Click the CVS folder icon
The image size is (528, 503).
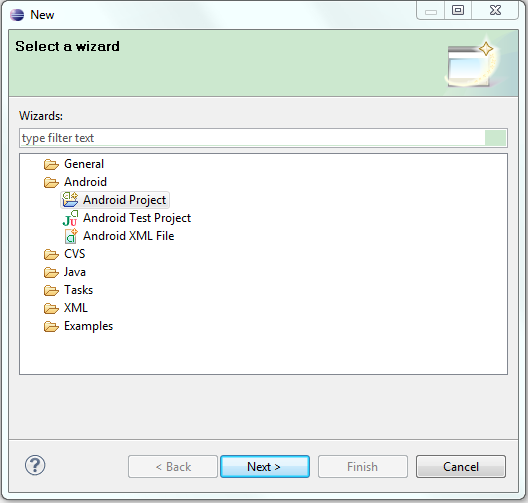click(x=51, y=254)
